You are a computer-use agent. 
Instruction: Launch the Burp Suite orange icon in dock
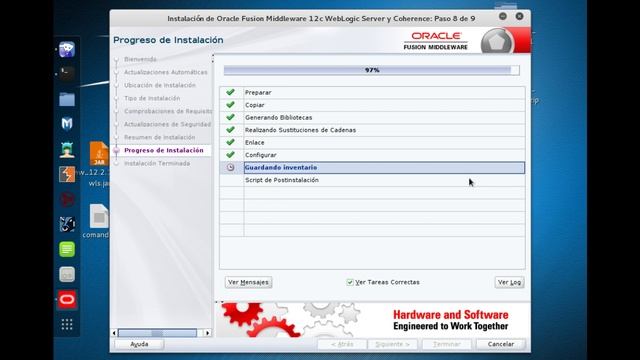coord(67,174)
